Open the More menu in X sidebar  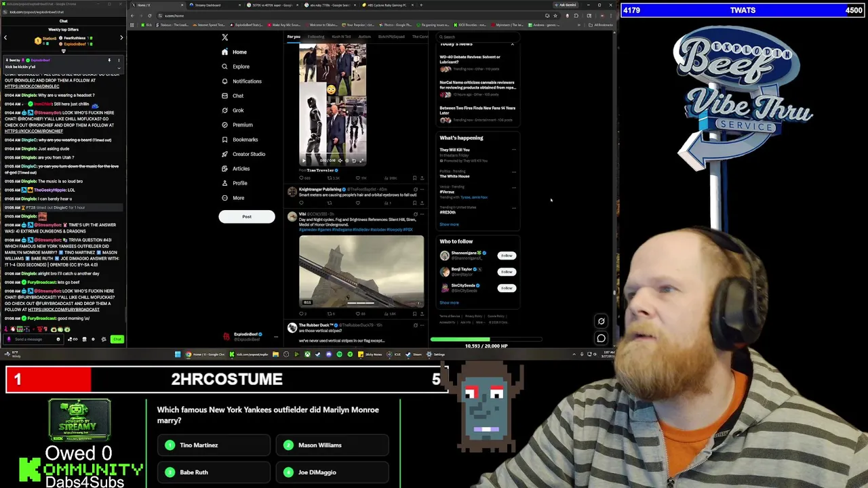(x=233, y=198)
